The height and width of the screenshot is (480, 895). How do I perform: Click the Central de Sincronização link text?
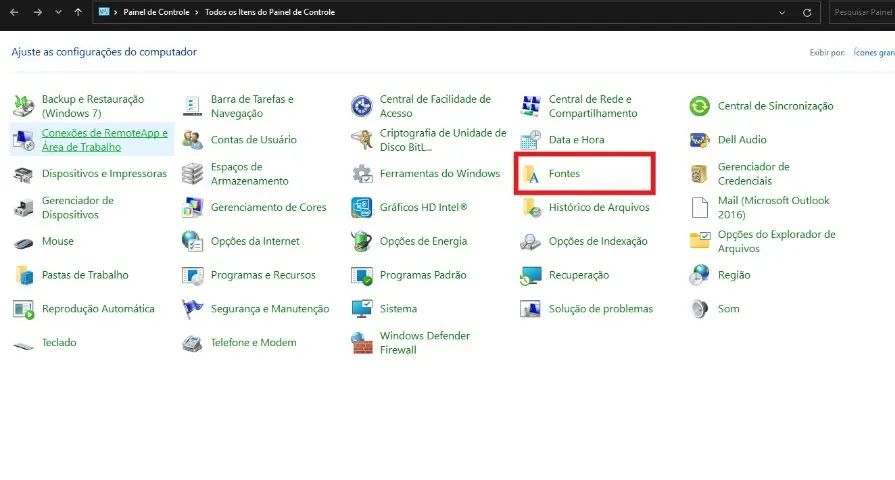[x=776, y=106]
